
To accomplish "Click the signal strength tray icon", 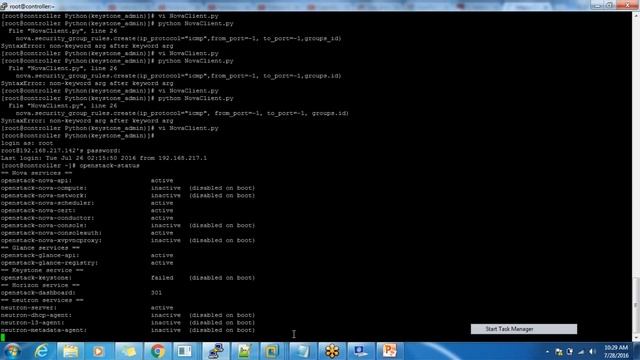I will tap(581, 351).
